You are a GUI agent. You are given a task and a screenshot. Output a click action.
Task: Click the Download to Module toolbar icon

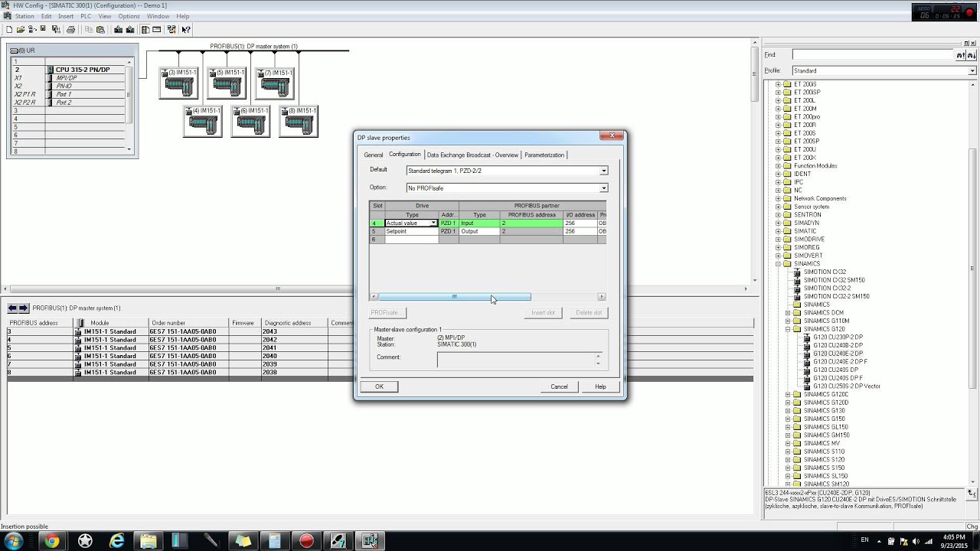click(x=119, y=30)
